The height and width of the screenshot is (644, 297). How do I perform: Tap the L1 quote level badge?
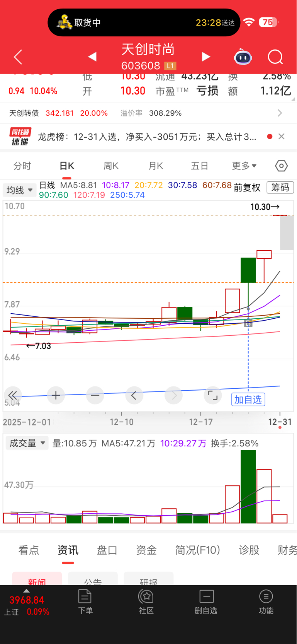(170, 66)
